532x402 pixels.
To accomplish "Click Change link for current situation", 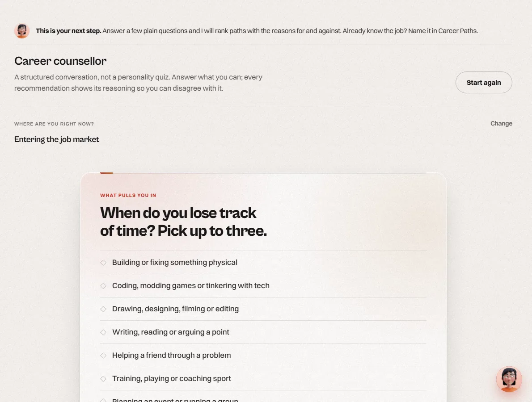I will pyautogui.click(x=501, y=123).
